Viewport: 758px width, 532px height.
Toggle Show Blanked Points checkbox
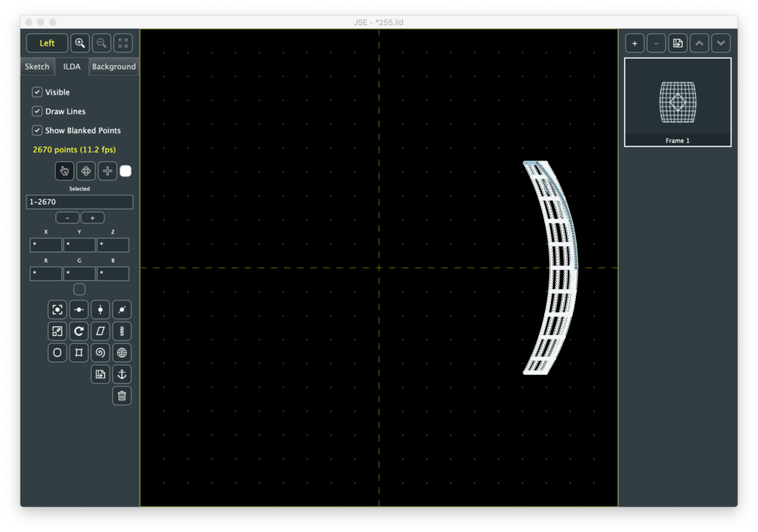click(x=37, y=130)
